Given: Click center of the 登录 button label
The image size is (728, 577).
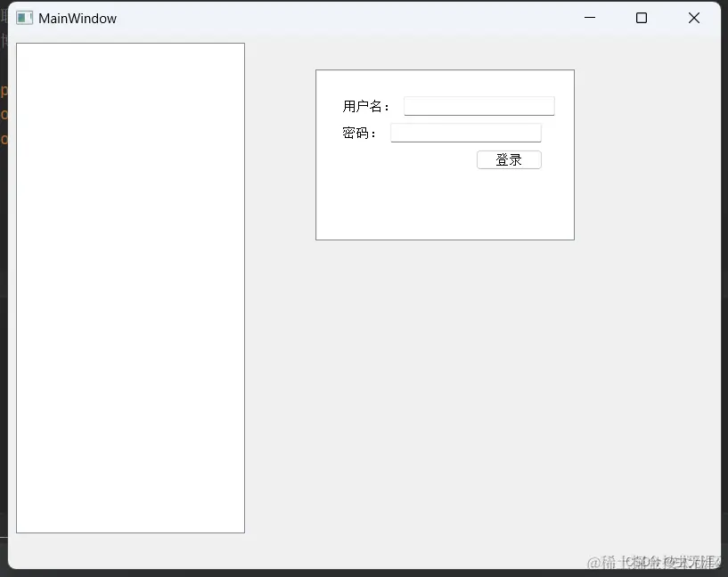Looking at the screenshot, I should 509,159.
